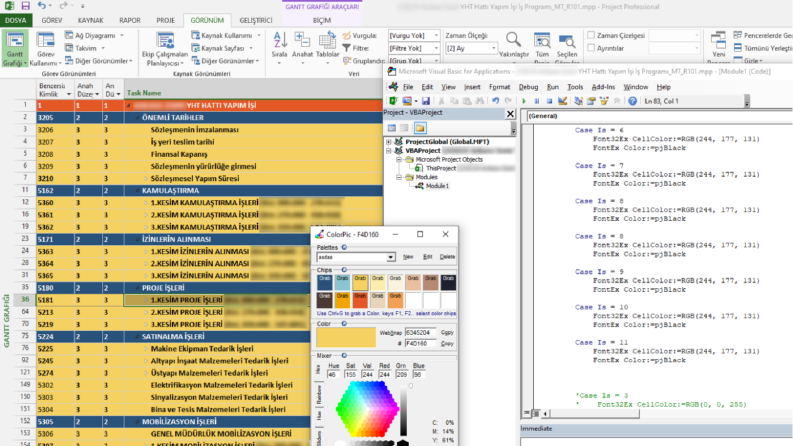Undo last action in Project's quick access toolbar
The image size is (793, 446).
click(x=41, y=6)
